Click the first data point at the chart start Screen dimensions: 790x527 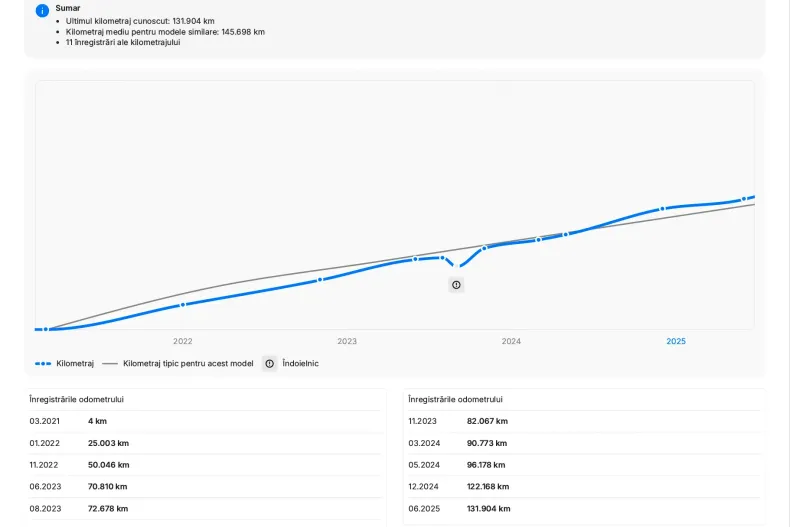click(x=45, y=329)
